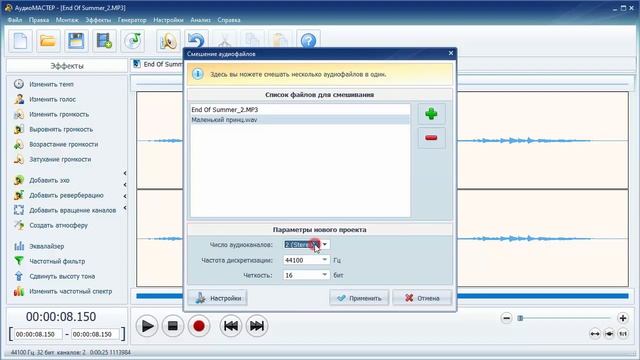The image size is (640, 360).
Task: Click the Stop button
Action: 173,326
